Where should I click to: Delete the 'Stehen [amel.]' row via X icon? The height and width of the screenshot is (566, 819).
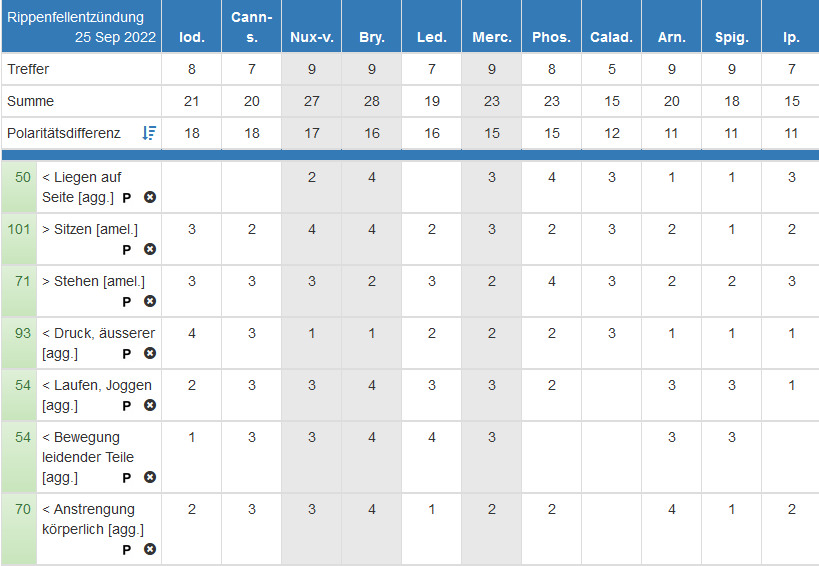[150, 301]
